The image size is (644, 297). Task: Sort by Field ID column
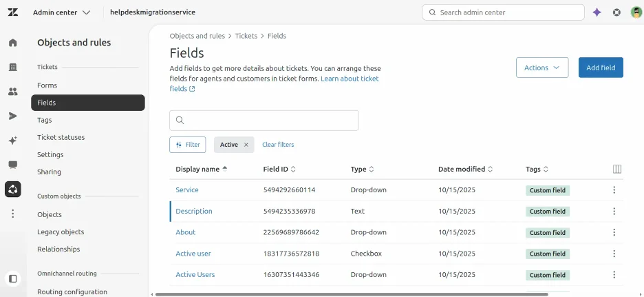tap(279, 169)
